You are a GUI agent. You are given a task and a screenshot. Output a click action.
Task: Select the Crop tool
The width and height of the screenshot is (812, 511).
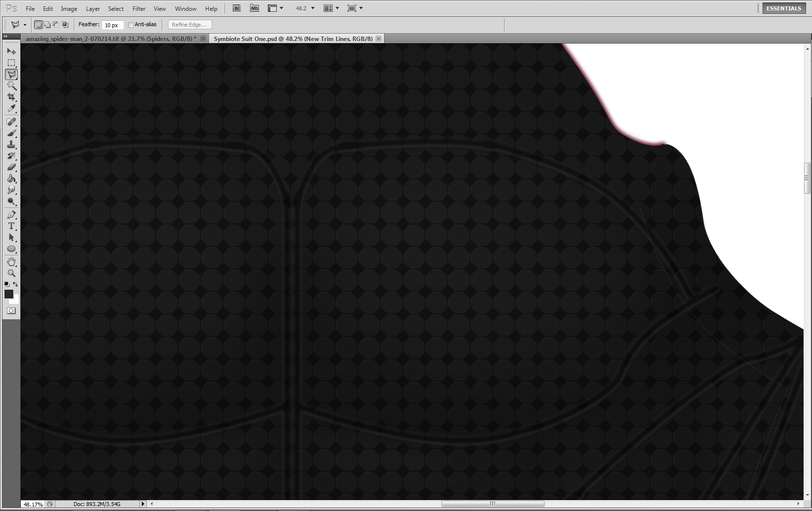tap(11, 97)
